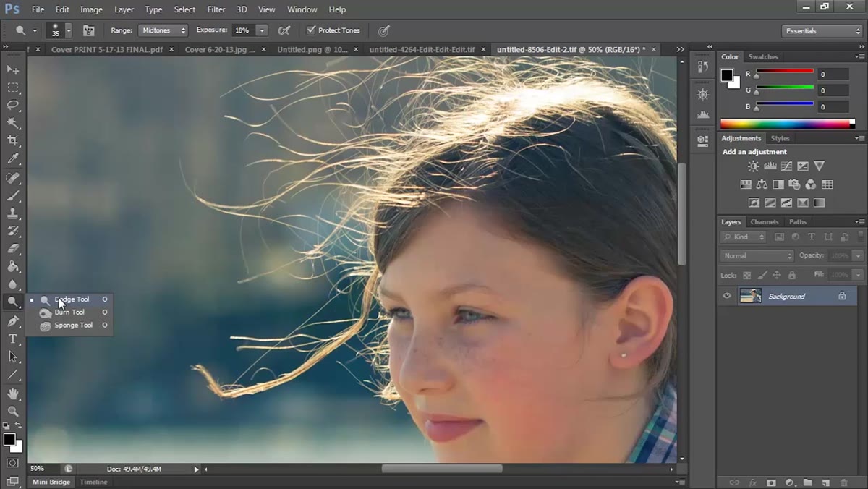The height and width of the screenshot is (489, 868).
Task: Open the Essentials workspace dropdown
Action: point(822,31)
